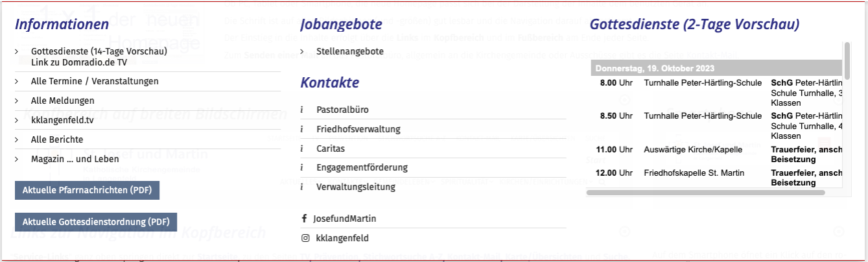Image resolution: width=868 pixels, height=262 pixels.
Task: Download Aktuelle Gottesdienstordnung (PDF)
Action: 95,222
